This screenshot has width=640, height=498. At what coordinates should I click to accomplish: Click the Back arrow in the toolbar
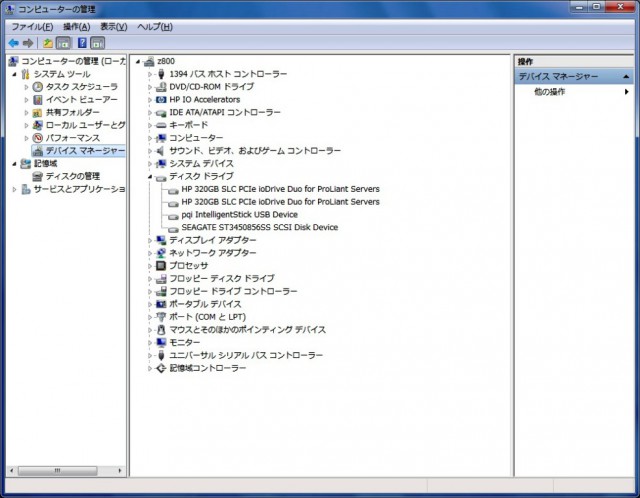coord(13,43)
